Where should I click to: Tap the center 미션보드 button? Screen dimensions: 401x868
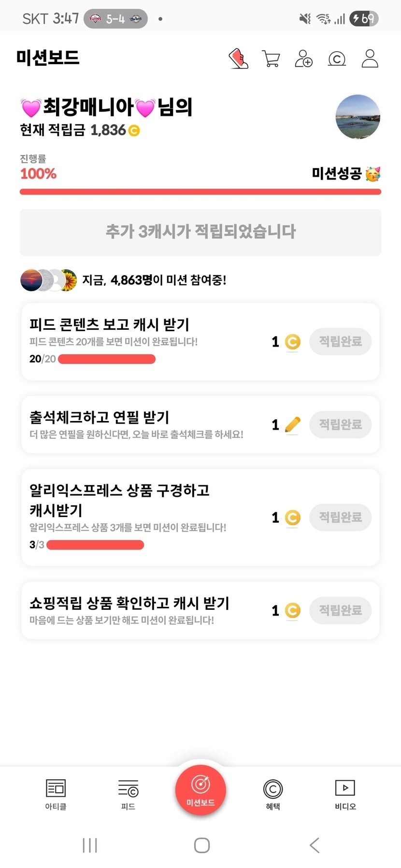tap(200, 790)
